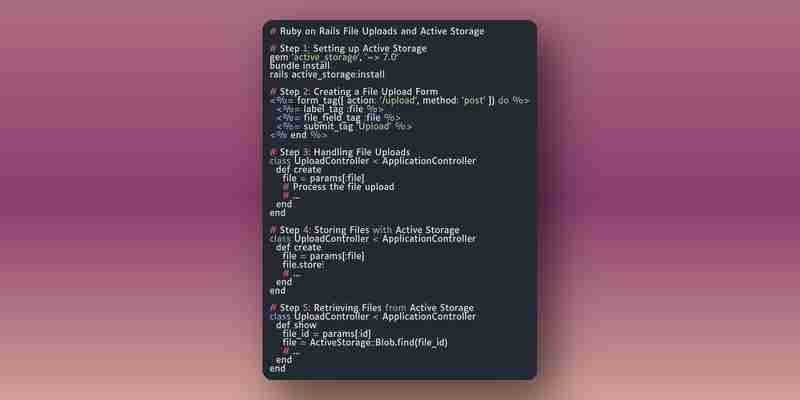Select the "Step 3: Handling File Uploads" comment

340,153
